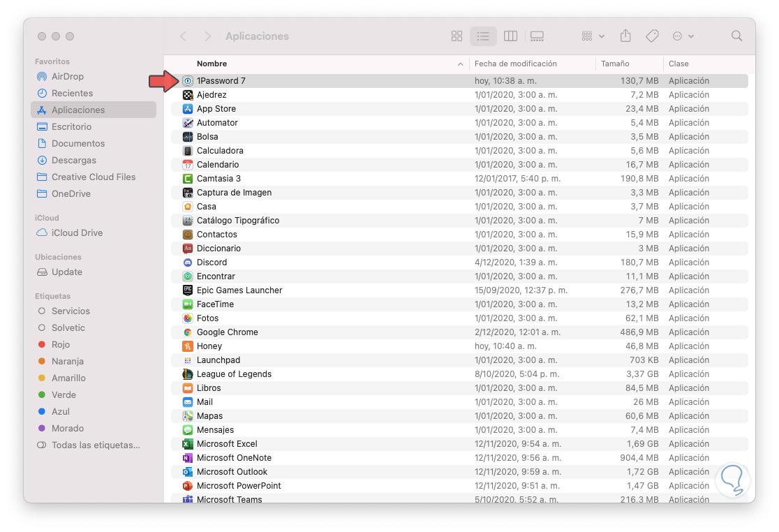This screenshot has width=779, height=532.
Task: Select the League of Legends icon
Action: [187, 374]
